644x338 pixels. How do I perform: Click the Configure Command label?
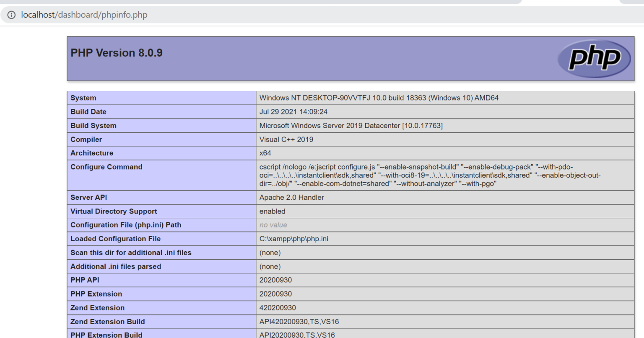[106, 167]
